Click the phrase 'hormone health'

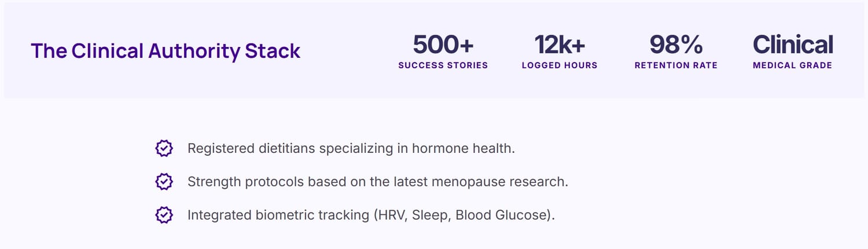click(464, 148)
